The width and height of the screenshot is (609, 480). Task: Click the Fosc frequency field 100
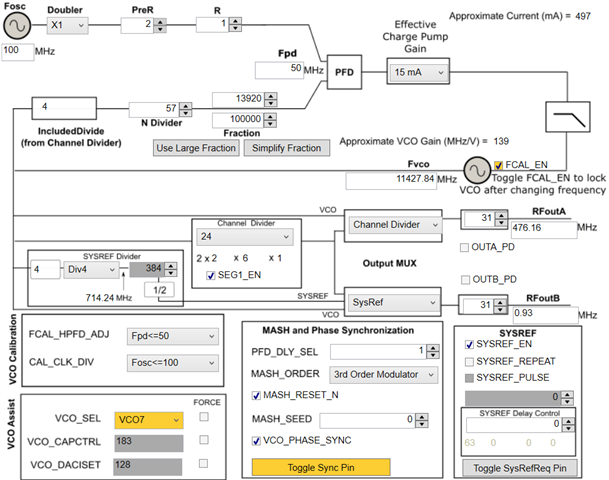(17, 51)
